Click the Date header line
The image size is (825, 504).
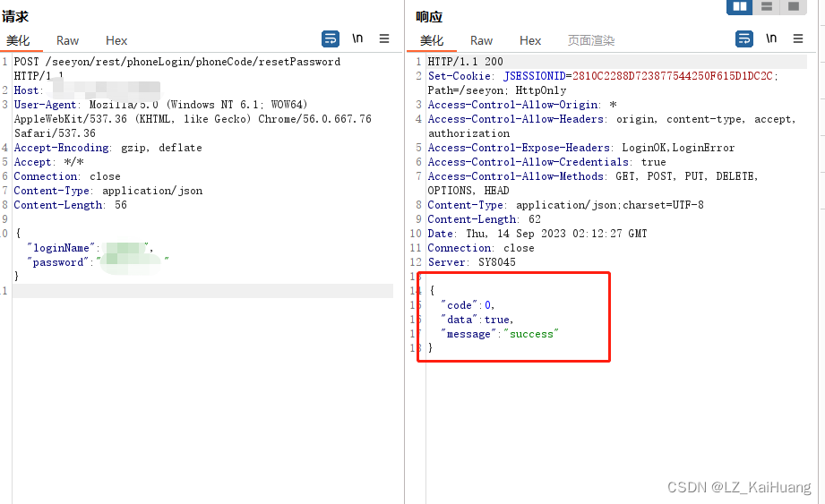click(x=537, y=234)
